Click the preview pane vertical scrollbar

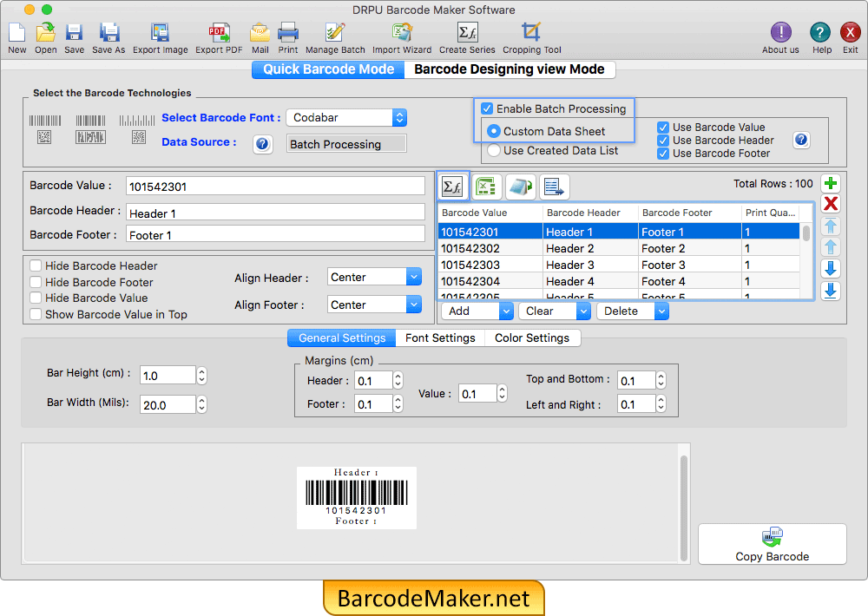click(684, 507)
